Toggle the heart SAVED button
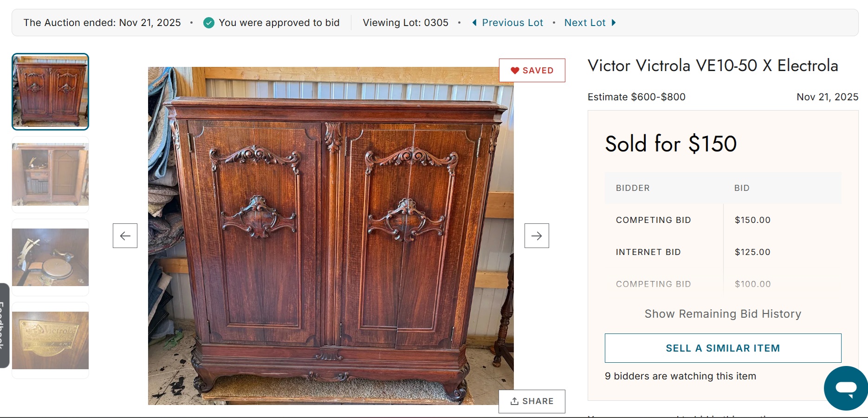 pyautogui.click(x=532, y=70)
